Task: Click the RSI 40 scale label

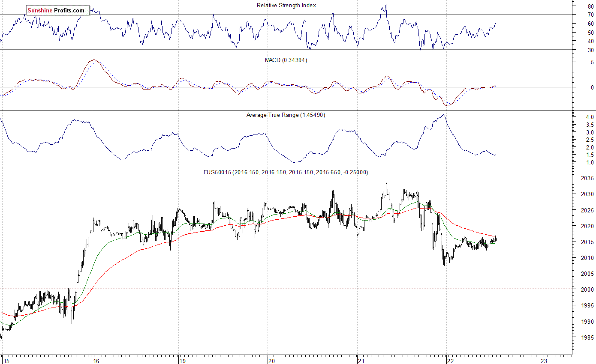Action: click(591, 42)
